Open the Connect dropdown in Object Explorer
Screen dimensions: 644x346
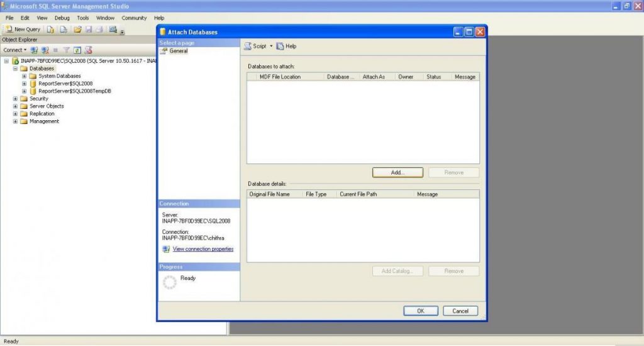15,50
